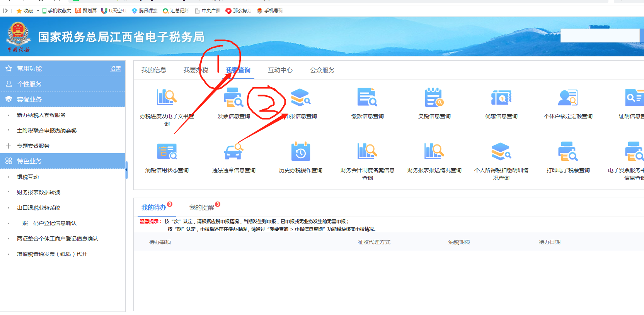Open the 收藏 dropdown arrow
The image size is (644, 315).
click(38, 11)
